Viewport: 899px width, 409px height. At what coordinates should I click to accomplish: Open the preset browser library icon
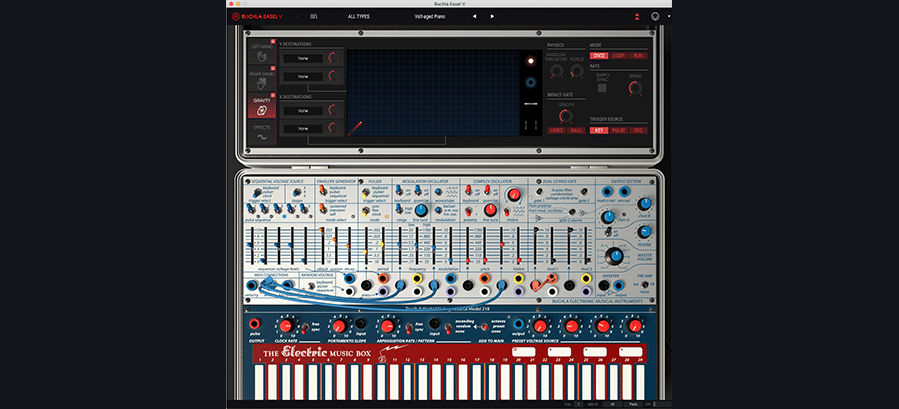coord(314,16)
